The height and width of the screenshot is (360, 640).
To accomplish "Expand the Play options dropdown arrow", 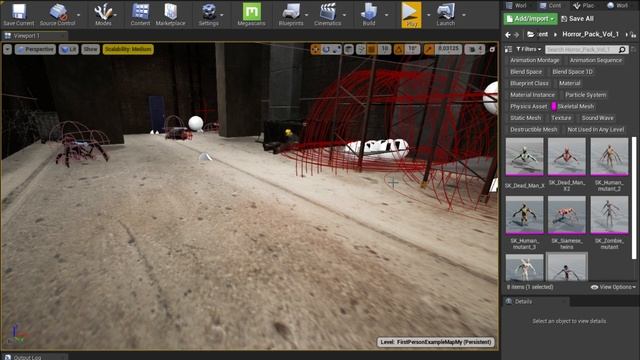I will [428, 15].
